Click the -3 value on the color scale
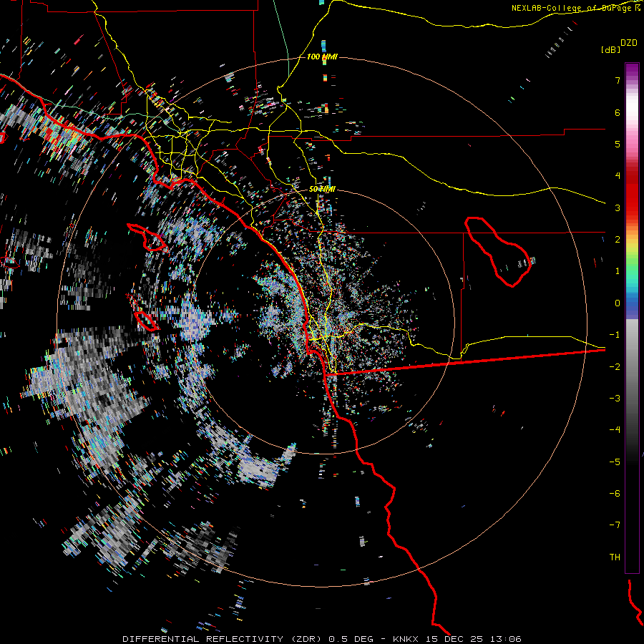The height and width of the screenshot is (644, 644). pos(615,399)
